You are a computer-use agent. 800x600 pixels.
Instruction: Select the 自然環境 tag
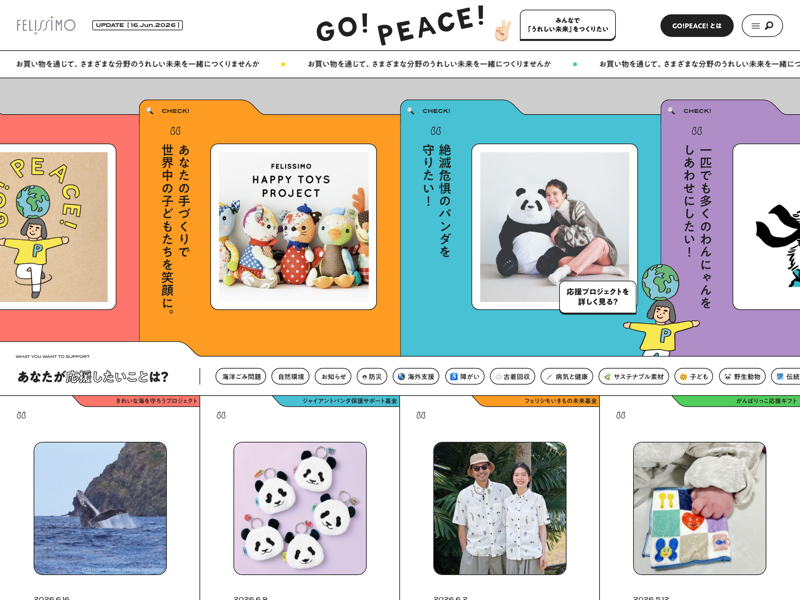[x=290, y=377]
